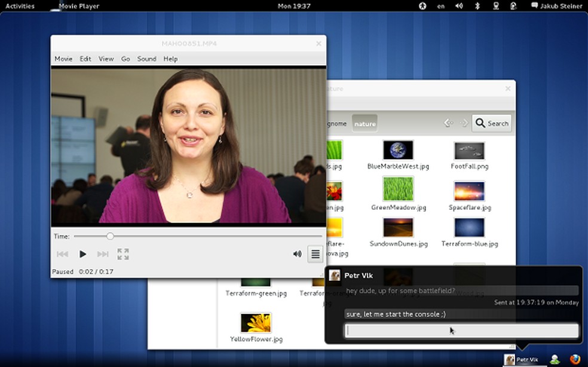This screenshot has width=588, height=367.
Task: Open the Sound menu
Action: coord(146,59)
